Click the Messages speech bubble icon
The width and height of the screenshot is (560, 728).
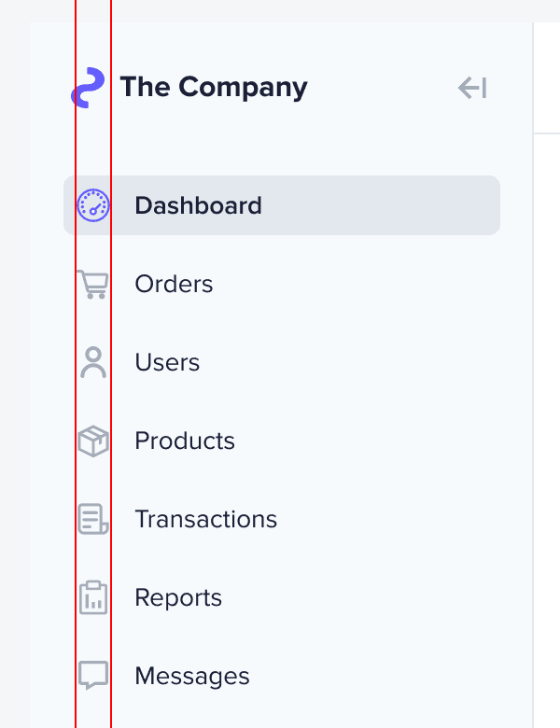93,676
